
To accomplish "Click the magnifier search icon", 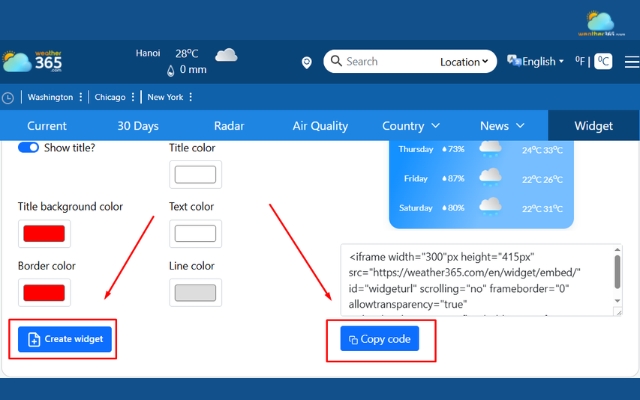I will (x=336, y=61).
